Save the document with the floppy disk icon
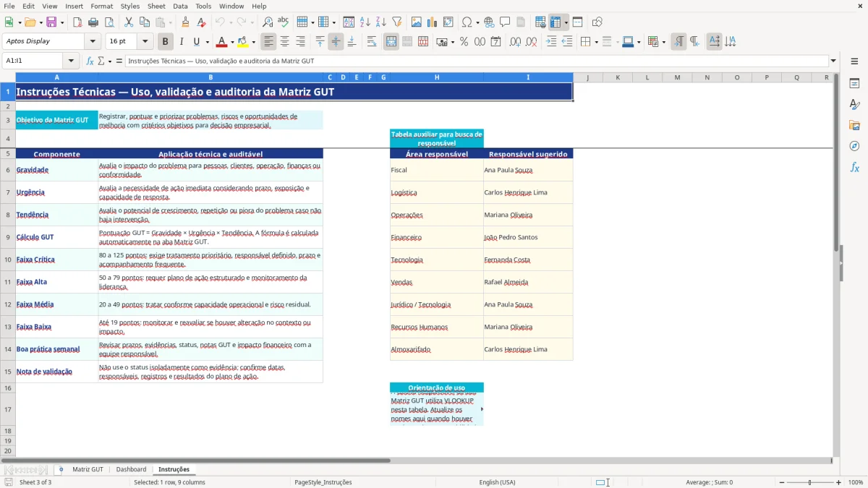Image resolution: width=868 pixels, height=488 pixels. tap(51, 22)
